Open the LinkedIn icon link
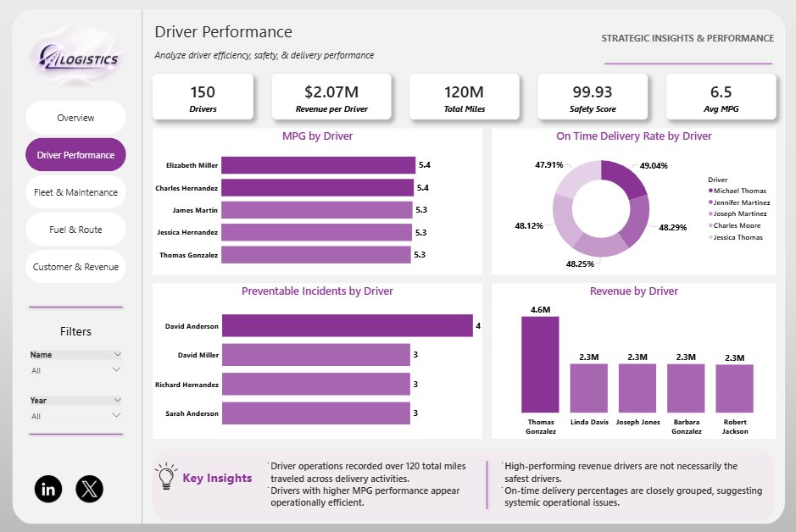 pyautogui.click(x=48, y=489)
